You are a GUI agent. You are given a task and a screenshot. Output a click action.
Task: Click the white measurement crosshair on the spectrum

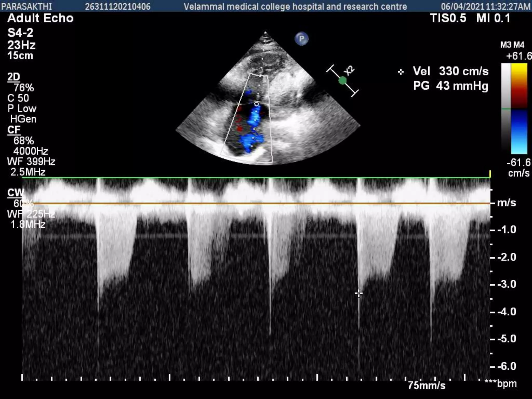click(358, 293)
